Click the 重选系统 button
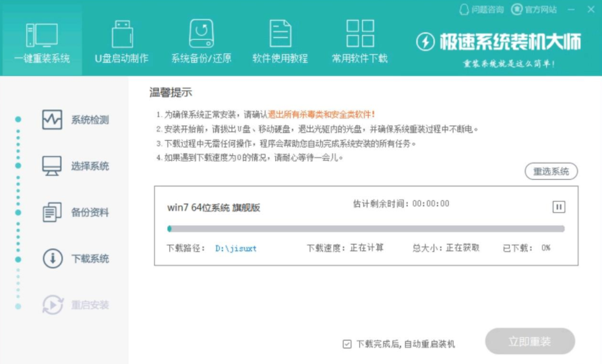This screenshot has height=364, width=602. point(551,171)
